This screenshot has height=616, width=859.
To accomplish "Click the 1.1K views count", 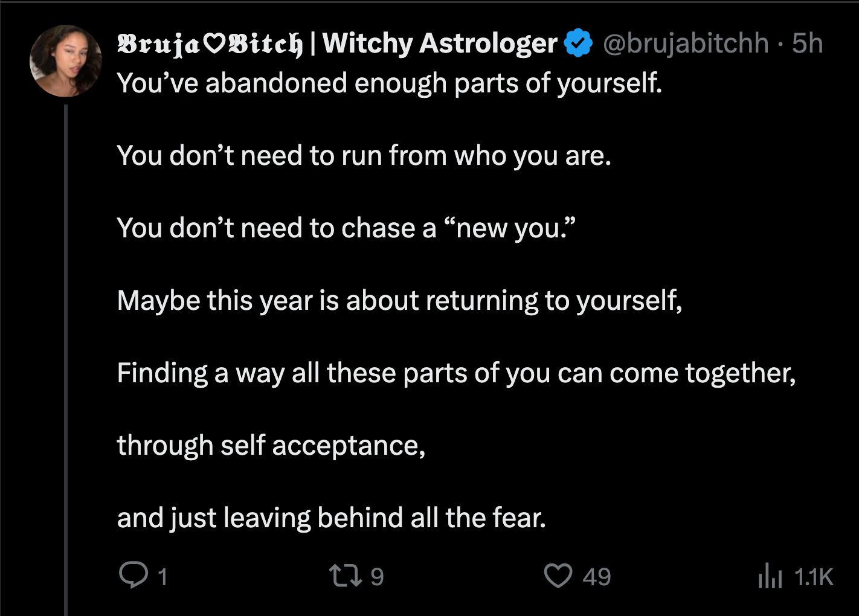I will pyautogui.click(x=814, y=577).
